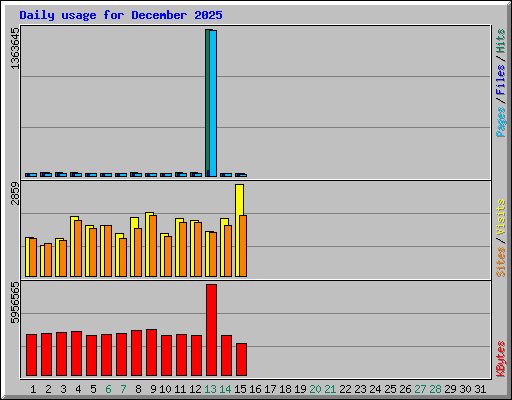Click the day label '10' on the x-axis
This screenshot has width=512, height=400.
coord(165,389)
